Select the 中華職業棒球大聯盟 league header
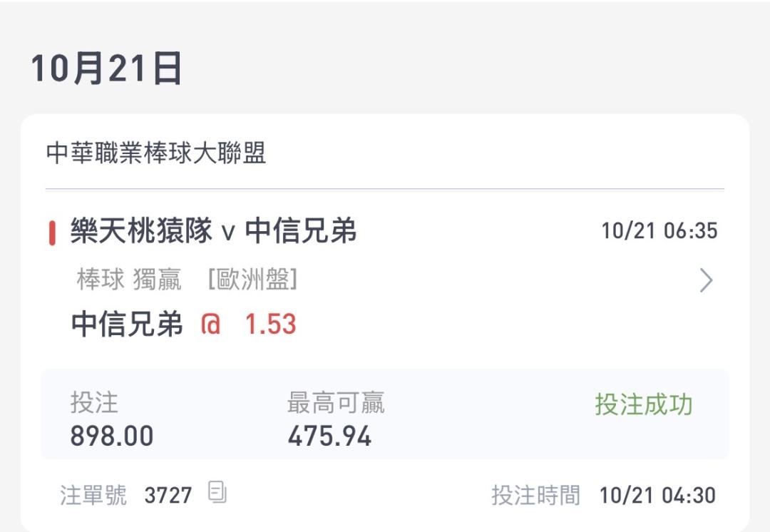The width and height of the screenshot is (770, 532). pyautogui.click(x=156, y=153)
